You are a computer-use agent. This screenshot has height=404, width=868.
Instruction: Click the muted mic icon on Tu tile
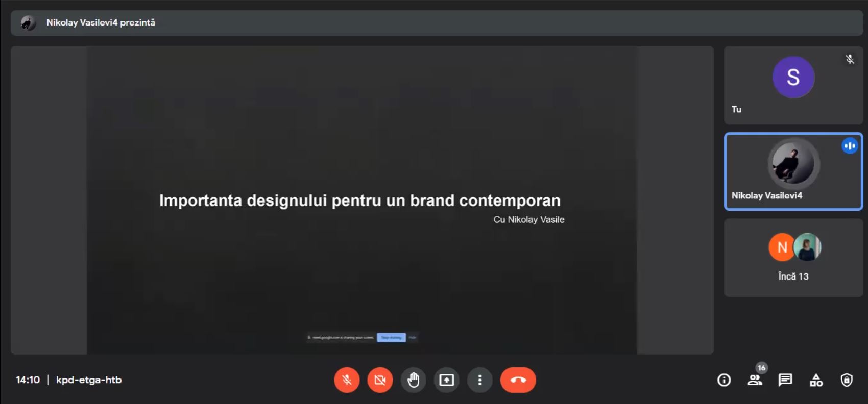pos(850,59)
